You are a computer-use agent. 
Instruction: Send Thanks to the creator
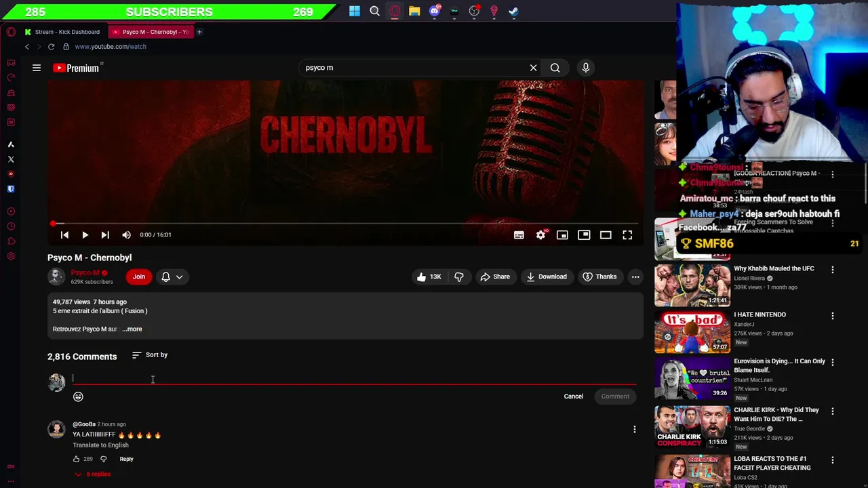[599, 277]
